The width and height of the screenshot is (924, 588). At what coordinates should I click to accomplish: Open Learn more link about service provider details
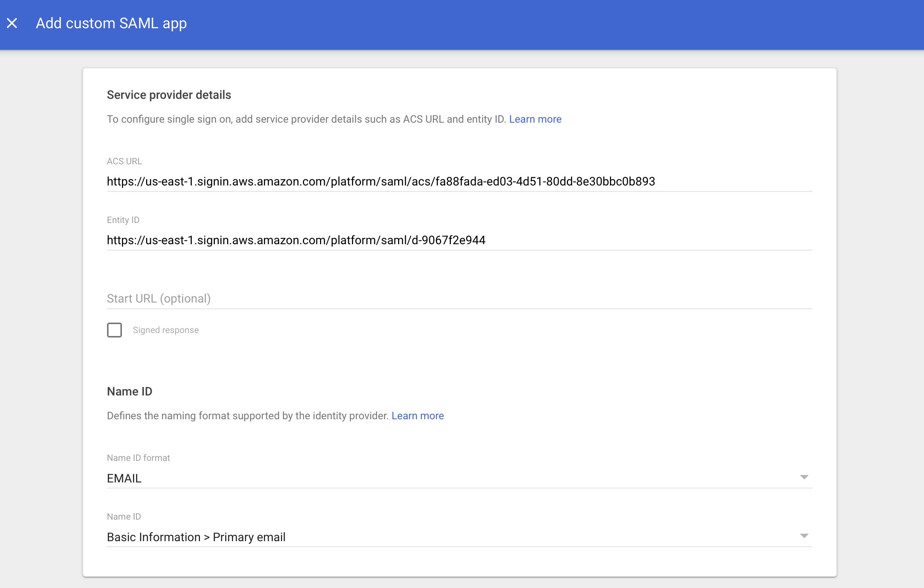tap(535, 119)
